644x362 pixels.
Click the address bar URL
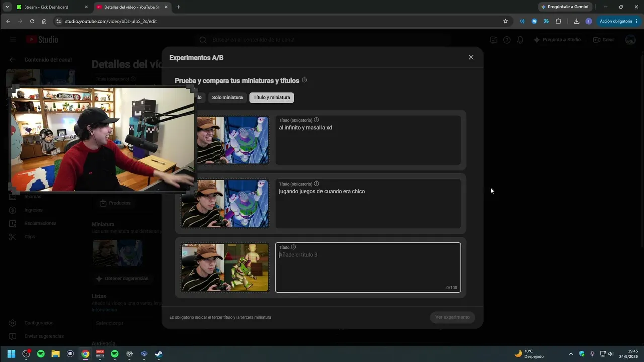(x=111, y=21)
